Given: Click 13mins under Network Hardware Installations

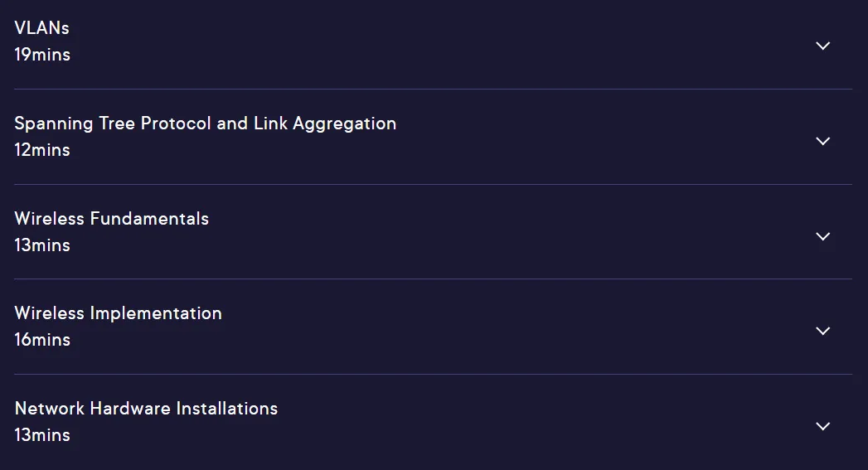Looking at the screenshot, I should (x=42, y=434).
